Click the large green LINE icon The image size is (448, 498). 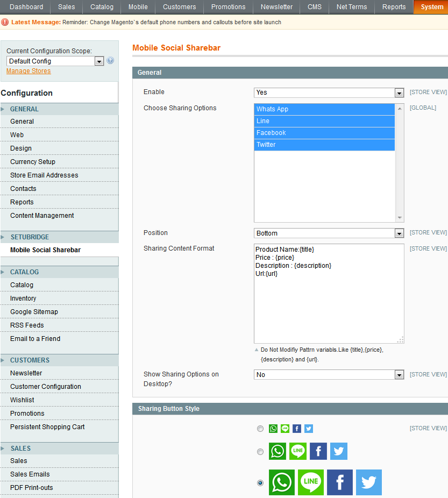pyautogui.click(x=311, y=482)
